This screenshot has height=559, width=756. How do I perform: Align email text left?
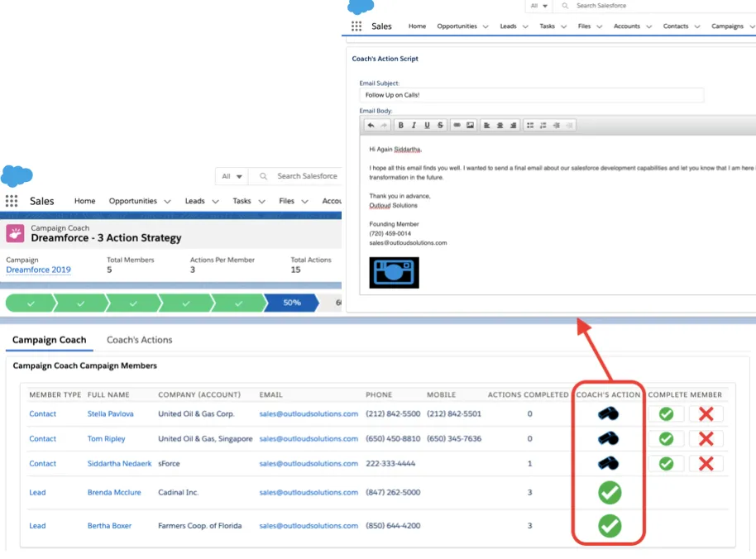[x=487, y=126]
